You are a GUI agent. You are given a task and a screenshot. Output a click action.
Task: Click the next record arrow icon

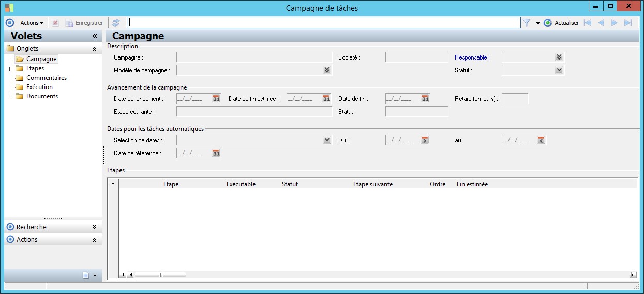(x=614, y=23)
